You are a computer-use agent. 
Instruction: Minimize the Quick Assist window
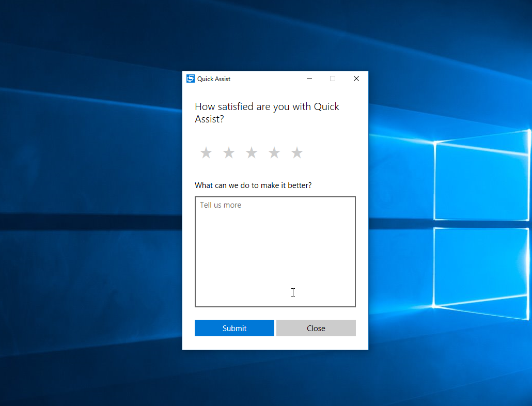pyautogui.click(x=309, y=79)
